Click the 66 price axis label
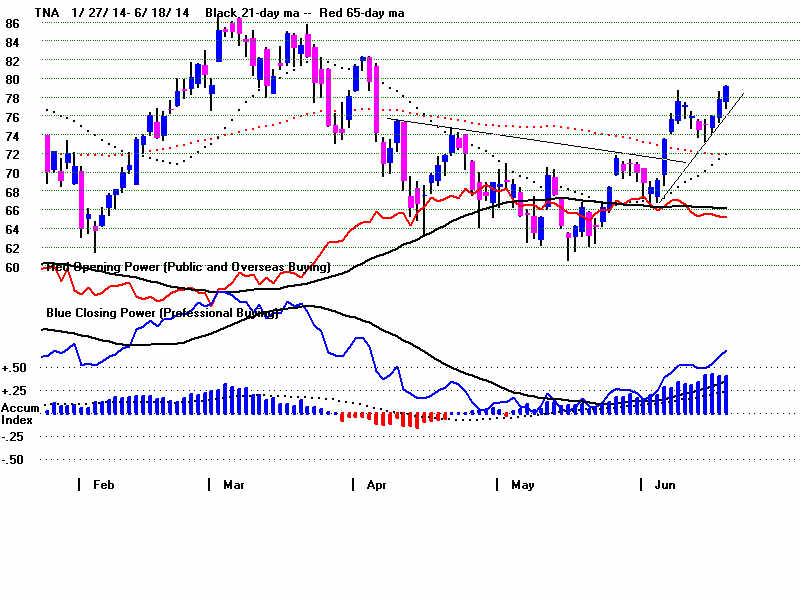 pyautogui.click(x=12, y=211)
